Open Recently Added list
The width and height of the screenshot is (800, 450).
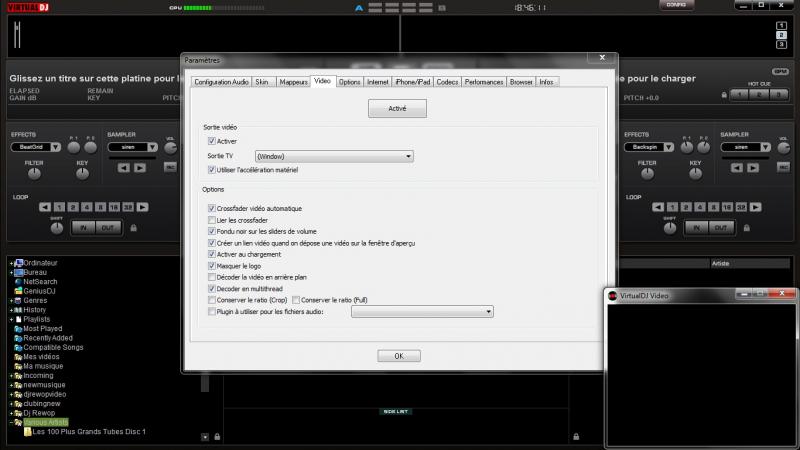tap(48, 338)
